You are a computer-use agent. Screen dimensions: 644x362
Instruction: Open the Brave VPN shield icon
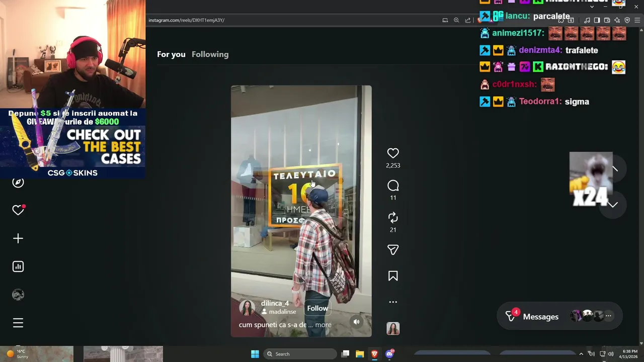pos(627,20)
